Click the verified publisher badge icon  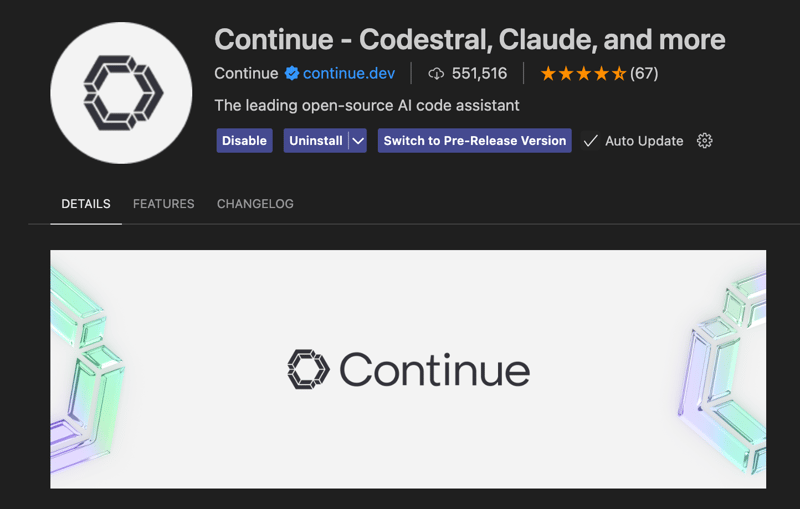coord(292,73)
